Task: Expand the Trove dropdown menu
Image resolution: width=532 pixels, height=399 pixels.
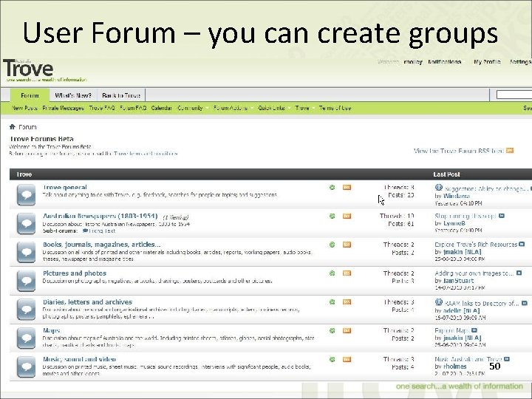Action: [304, 108]
